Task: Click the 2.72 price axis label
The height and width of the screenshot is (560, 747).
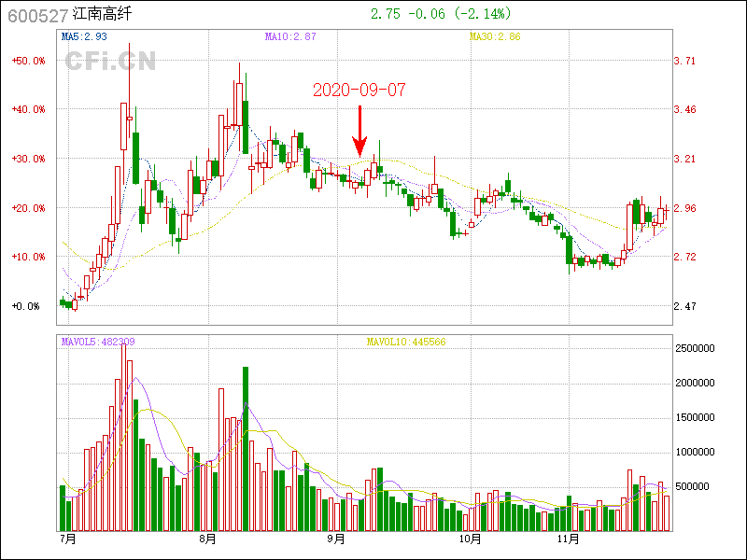Action: pos(684,257)
